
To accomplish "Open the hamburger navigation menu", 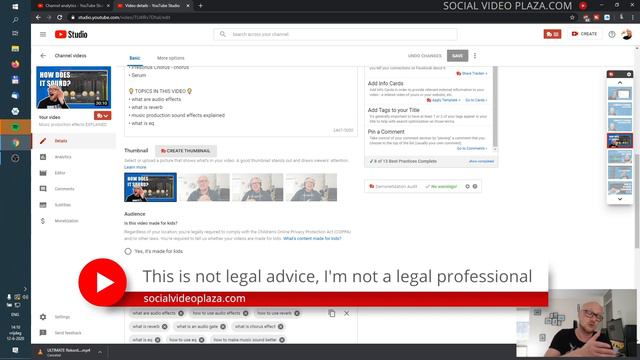I will tap(43, 34).
